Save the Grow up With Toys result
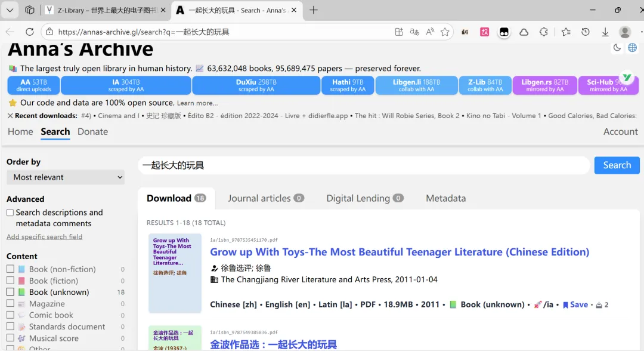This screenshot has width=644, height=351. (x=575, y=304)
